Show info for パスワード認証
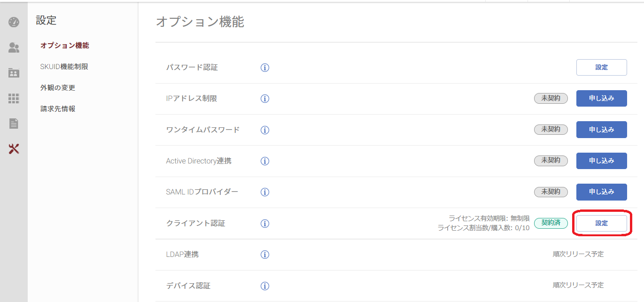The width and height of the screenshot is (644, 302). [265, 68]
